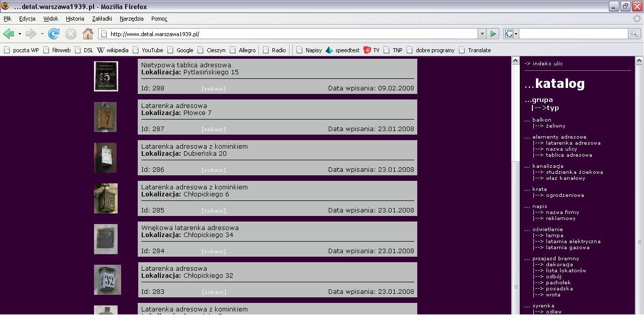Image resolution: width=644 pixels, height=326 pixels.
Task: Open the filmweb bookmark
Action: click(57, 50)
